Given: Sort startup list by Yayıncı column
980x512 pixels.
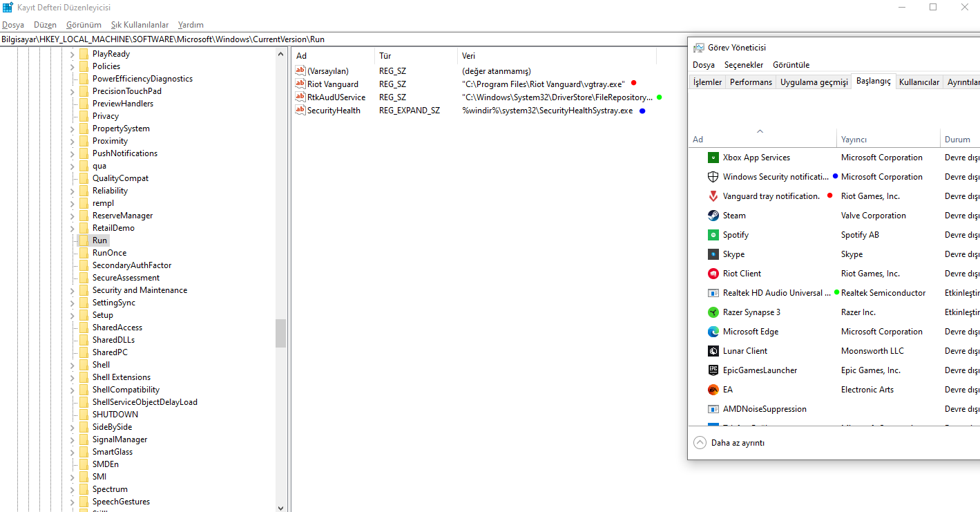Looking at the screenshot, I should click(888, 140).
